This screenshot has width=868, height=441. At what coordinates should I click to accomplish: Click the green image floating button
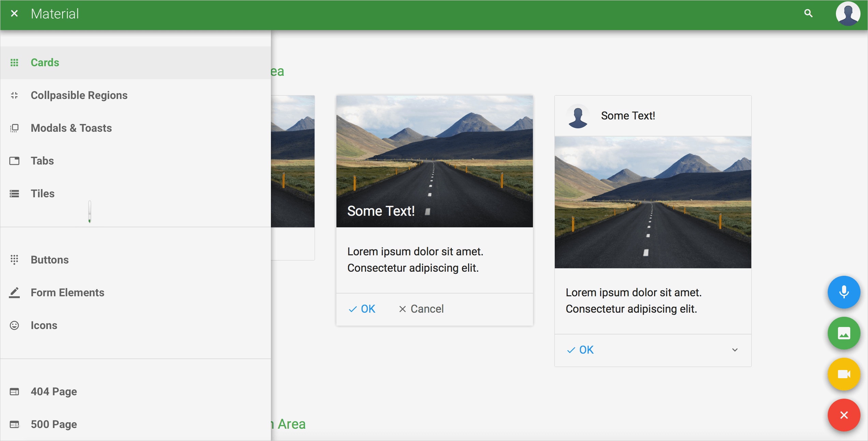[844, 333]
